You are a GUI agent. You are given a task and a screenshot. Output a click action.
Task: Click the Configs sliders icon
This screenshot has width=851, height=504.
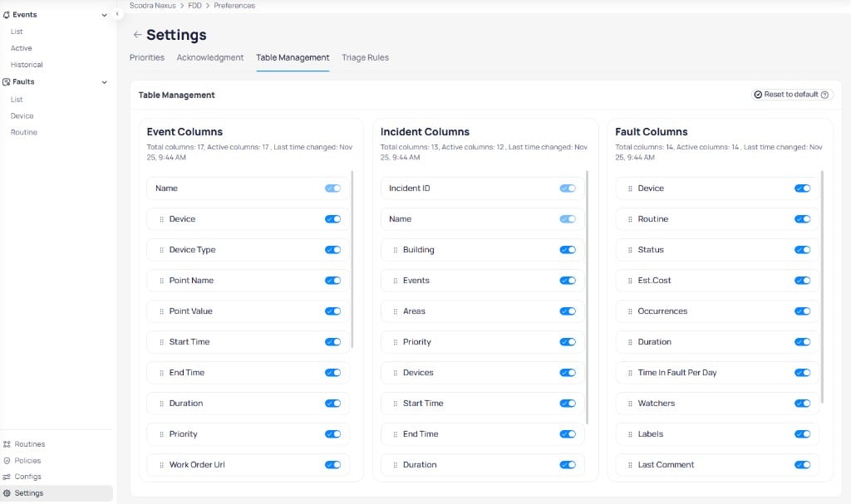tap(7, 477)
